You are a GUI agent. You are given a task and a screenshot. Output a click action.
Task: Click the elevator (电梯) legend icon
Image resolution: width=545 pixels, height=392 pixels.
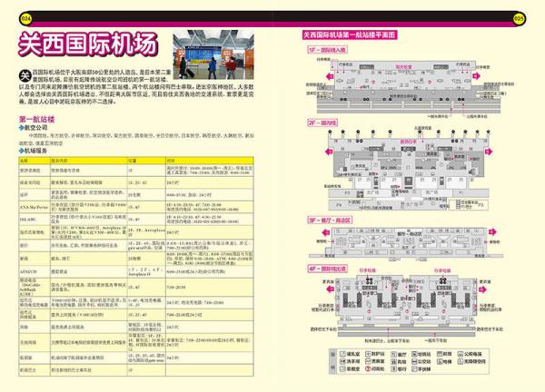(x=440, y=361)
